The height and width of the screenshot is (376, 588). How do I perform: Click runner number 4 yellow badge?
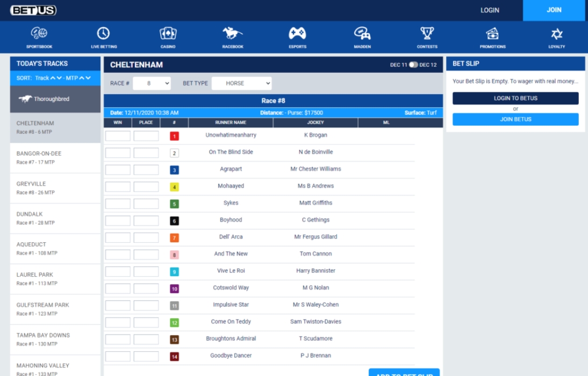[174, 187]
